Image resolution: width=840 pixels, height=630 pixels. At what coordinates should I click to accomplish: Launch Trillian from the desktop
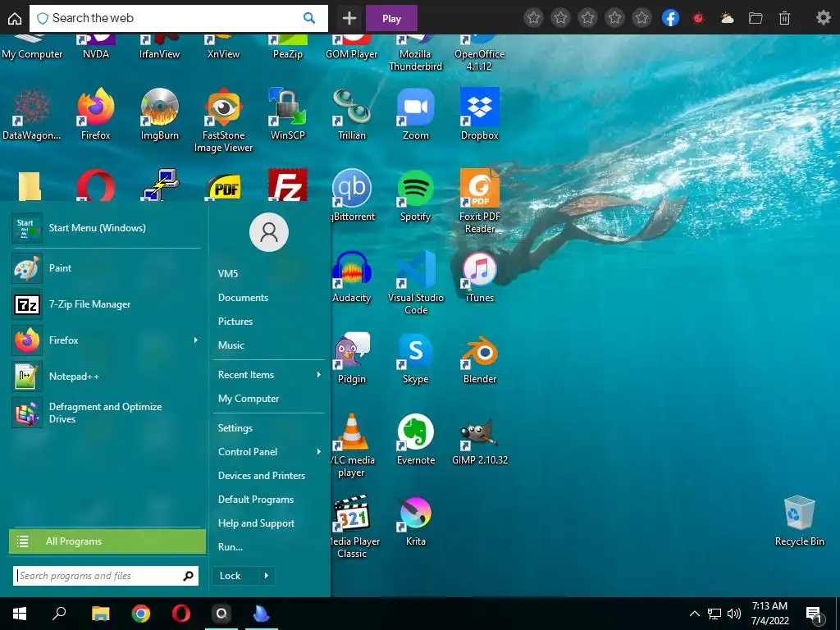point(351,113)
